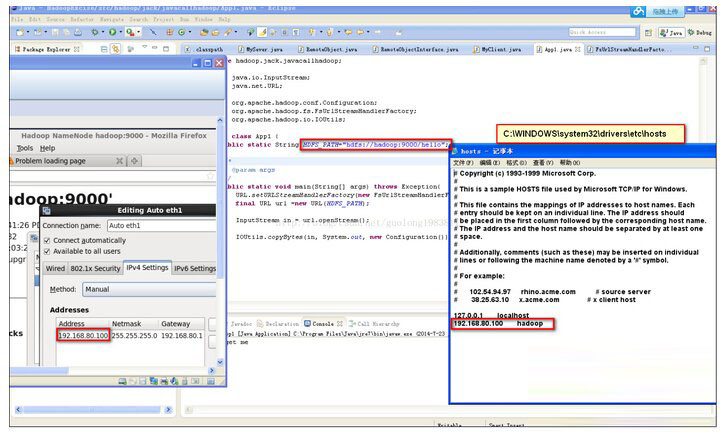Screen dimensions: 723x437
Task: Switch to MyServer.java editor tab
Action: 261,49
